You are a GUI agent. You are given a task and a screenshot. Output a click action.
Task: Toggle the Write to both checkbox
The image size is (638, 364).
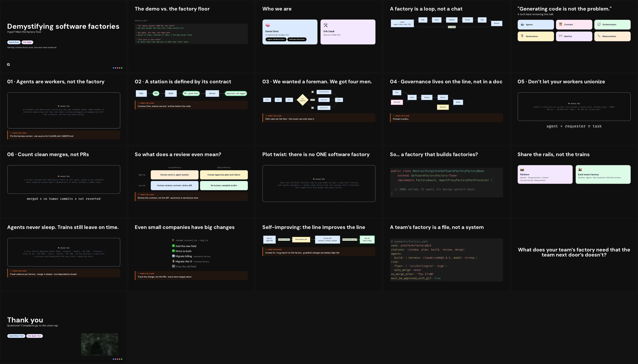pyautogui.click(x=174, y=251)
